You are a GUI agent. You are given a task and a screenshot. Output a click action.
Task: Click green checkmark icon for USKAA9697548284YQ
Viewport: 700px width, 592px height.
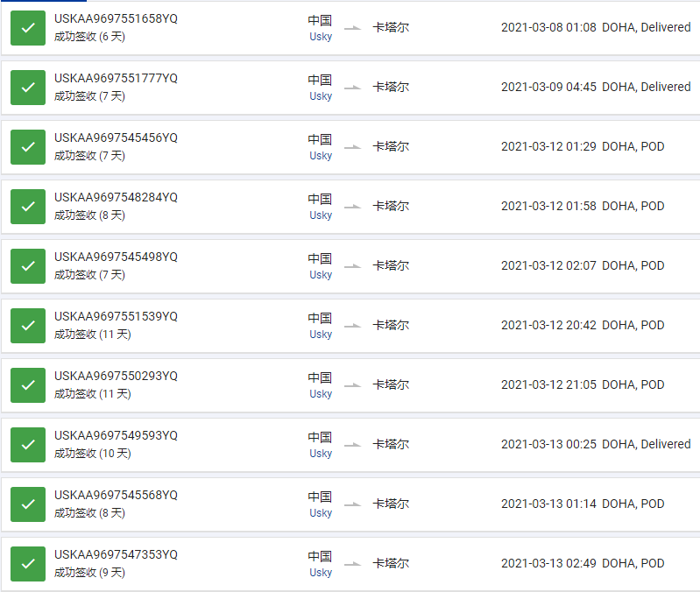click(28, 207)
